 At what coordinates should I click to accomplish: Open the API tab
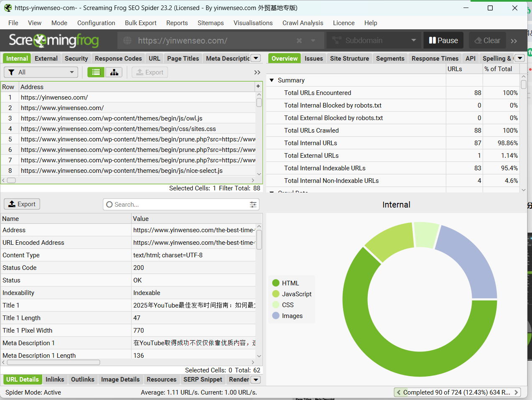point(471,59)
